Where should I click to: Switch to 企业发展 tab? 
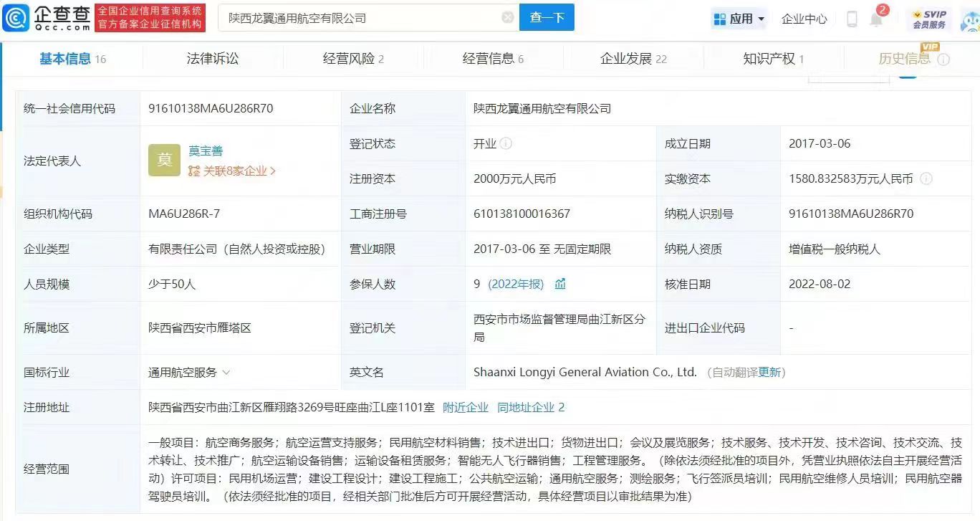(x=633, y=59)
